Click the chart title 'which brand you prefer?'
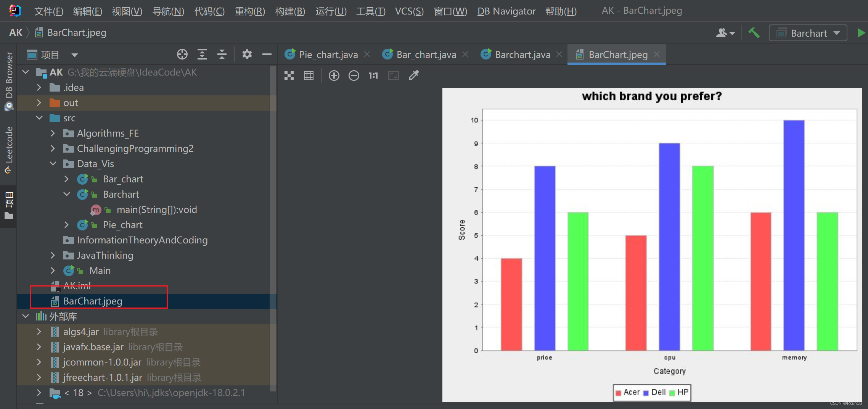This screenshot has width=868, height=409. (x=652, y=96)
